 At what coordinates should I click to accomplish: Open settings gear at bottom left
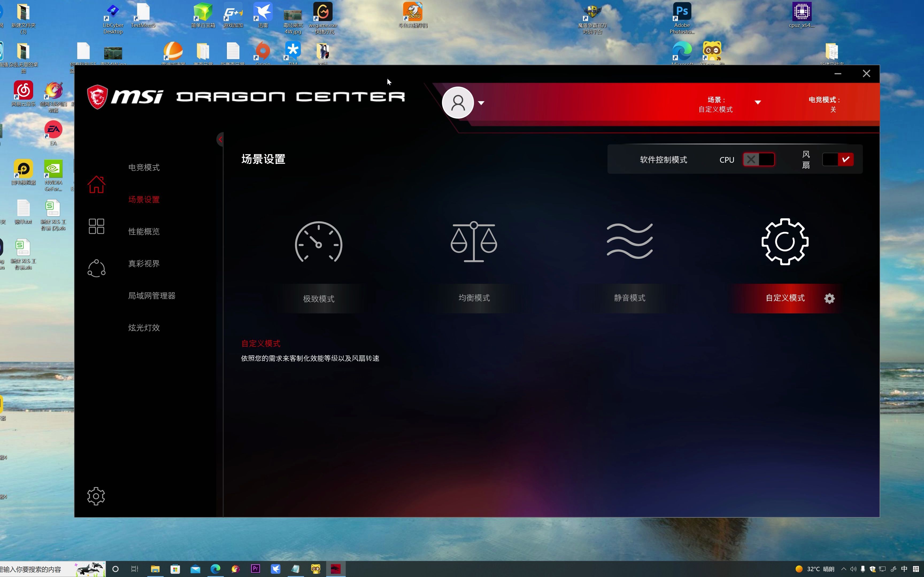point(96,496)
